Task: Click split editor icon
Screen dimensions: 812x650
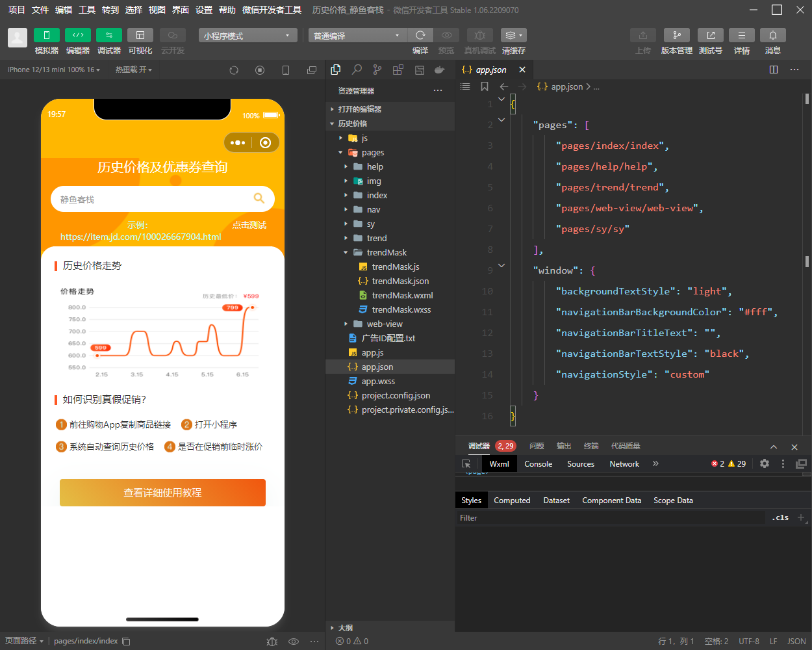Action: point(773,70)
